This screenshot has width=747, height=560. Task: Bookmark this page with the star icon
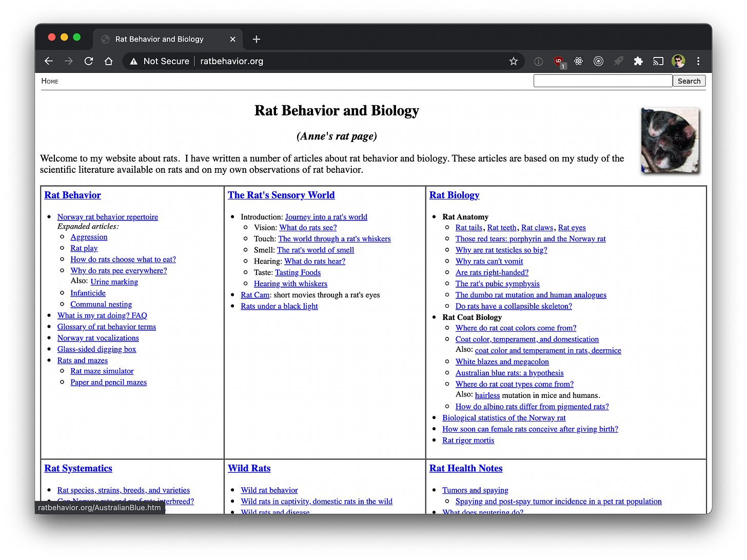tap(514, 61)
